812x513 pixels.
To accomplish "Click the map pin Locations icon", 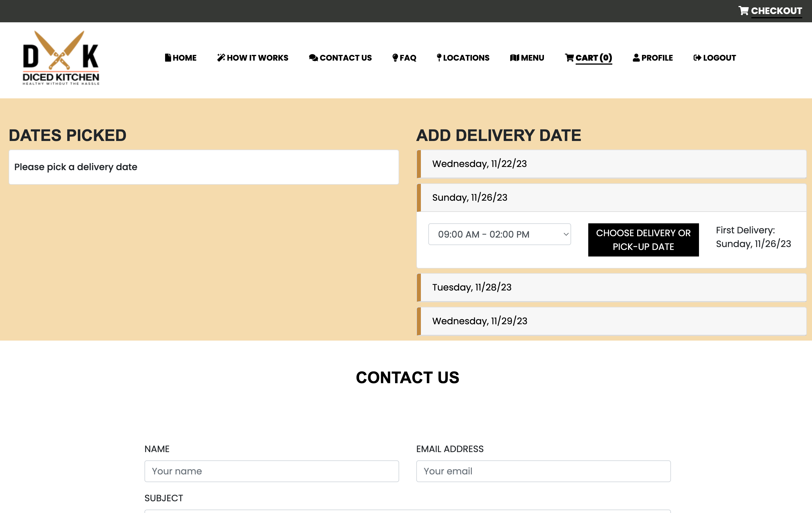I will pos(439,58).
